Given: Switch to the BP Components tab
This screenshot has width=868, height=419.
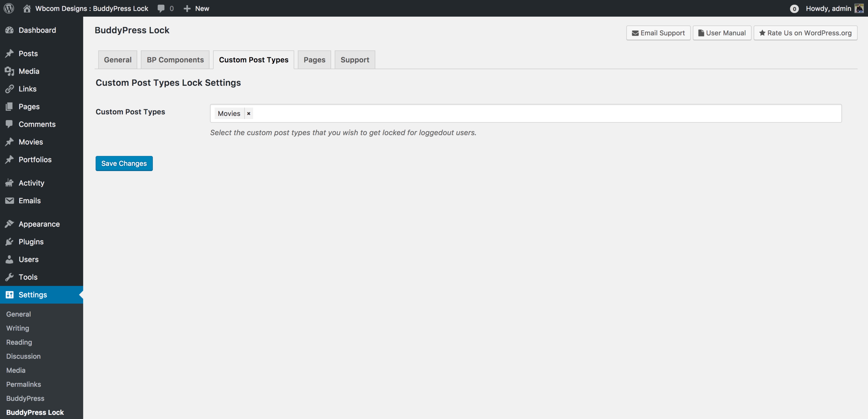Looking at the screenshot, I should (175, 60).
